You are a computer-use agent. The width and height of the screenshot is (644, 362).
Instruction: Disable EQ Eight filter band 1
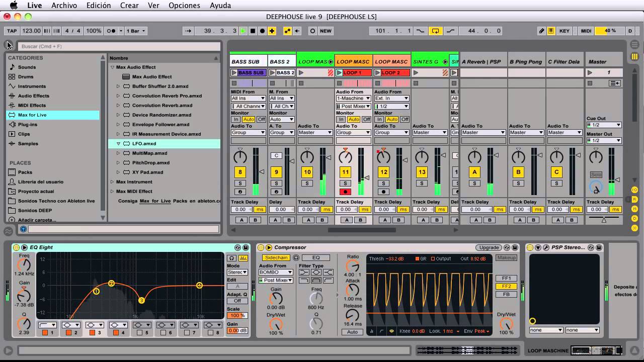[x=45, y=332]
